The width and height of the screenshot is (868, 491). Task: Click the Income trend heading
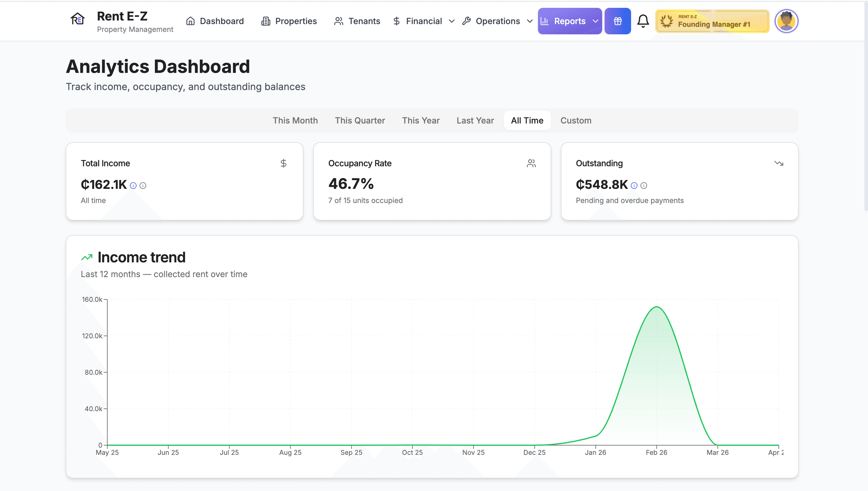pos(141,257)
